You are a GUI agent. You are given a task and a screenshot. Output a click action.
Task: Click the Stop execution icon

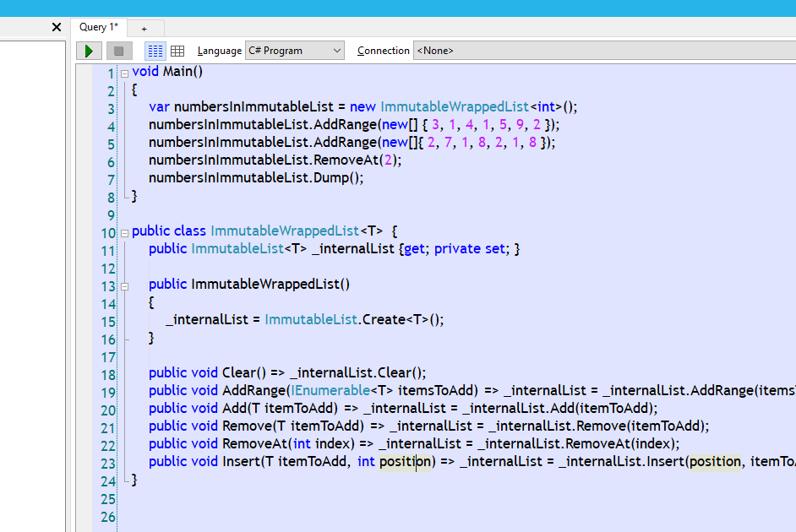point(118,50)
